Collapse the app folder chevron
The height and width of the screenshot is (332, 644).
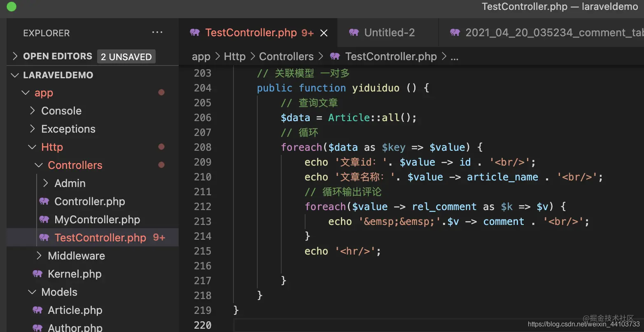(x=26, y=93)
